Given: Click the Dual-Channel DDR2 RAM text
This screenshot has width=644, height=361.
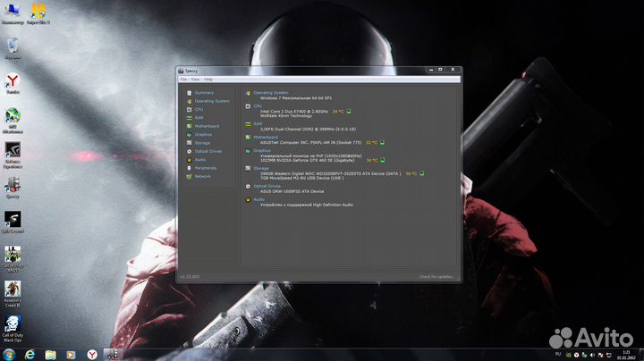Looking at the screenshot, I should (308, 130).
